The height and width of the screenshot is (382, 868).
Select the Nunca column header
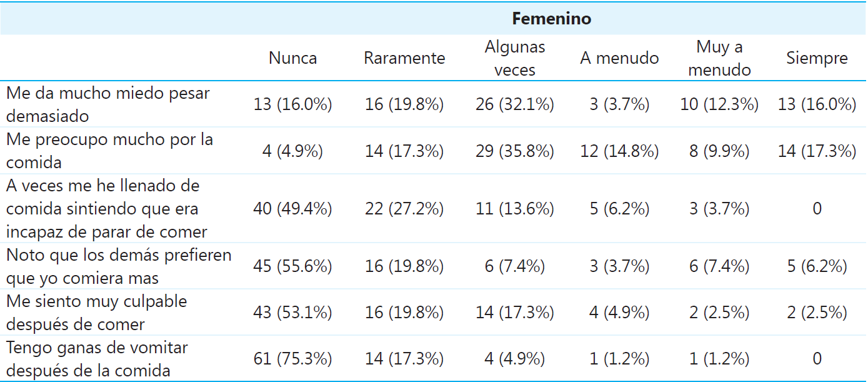click(x=292, y=58)
